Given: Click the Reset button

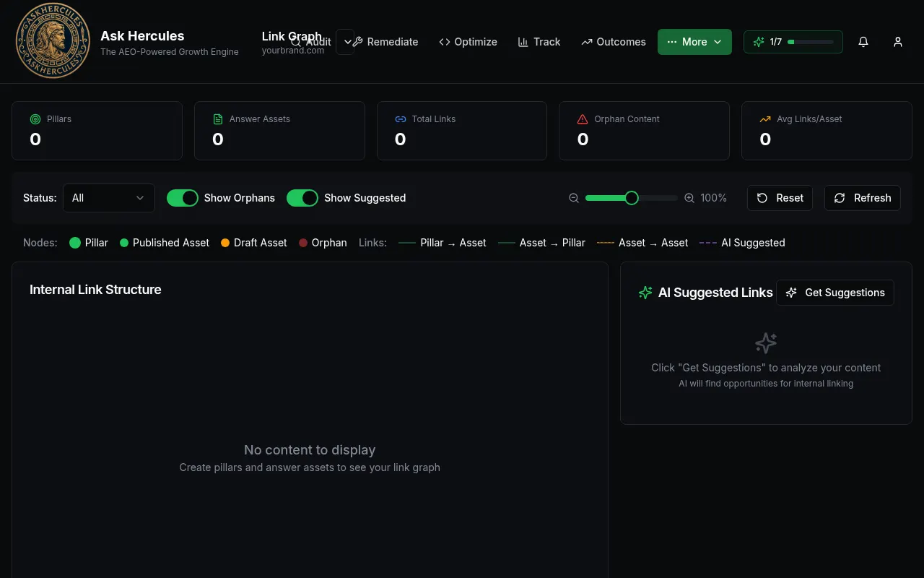Looking at the screenshot, I should coord(780,198).
